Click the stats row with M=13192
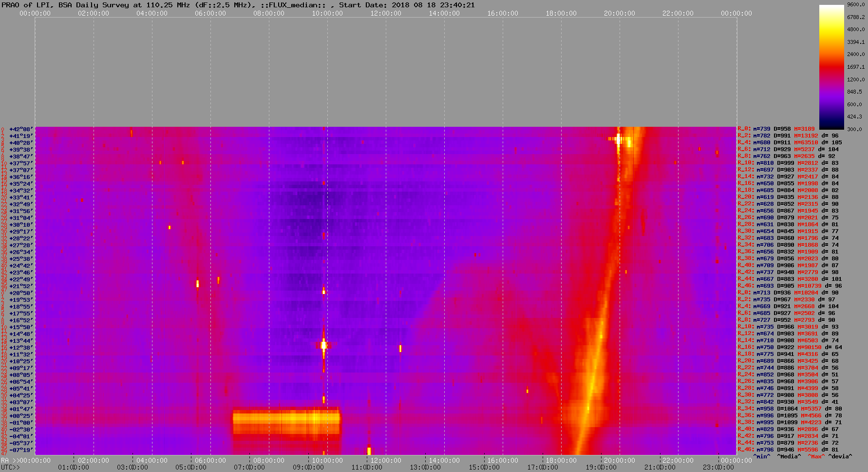Image resolution: width=868 pixels, height=472 pixels. 788,136
